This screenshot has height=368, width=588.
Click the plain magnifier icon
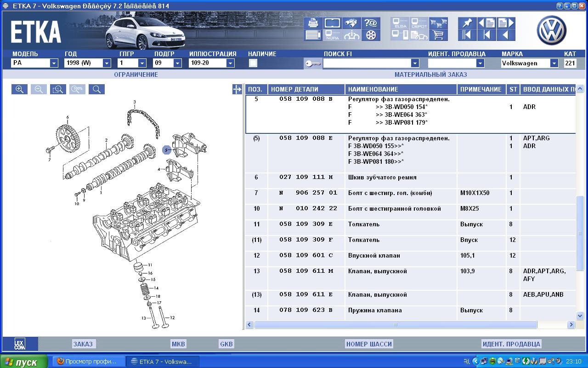[x=96, y=89]
